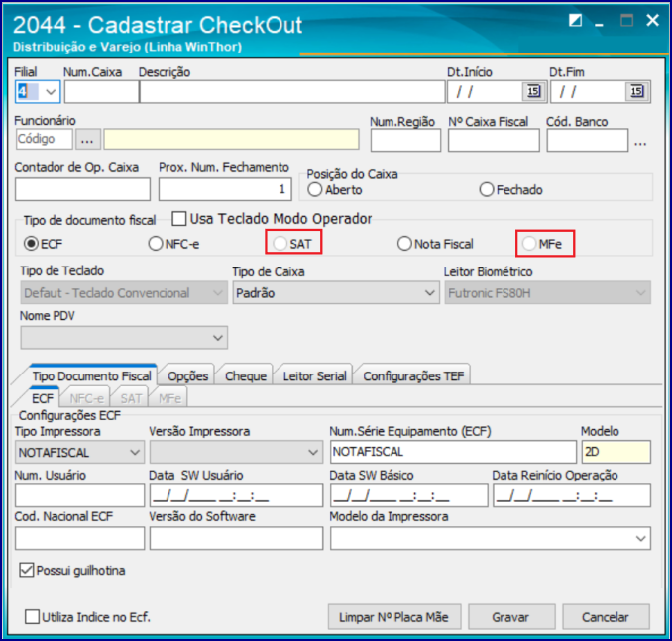Click the Descrição input field
This screenshot has height=641, width=672.
click(291, 92)
